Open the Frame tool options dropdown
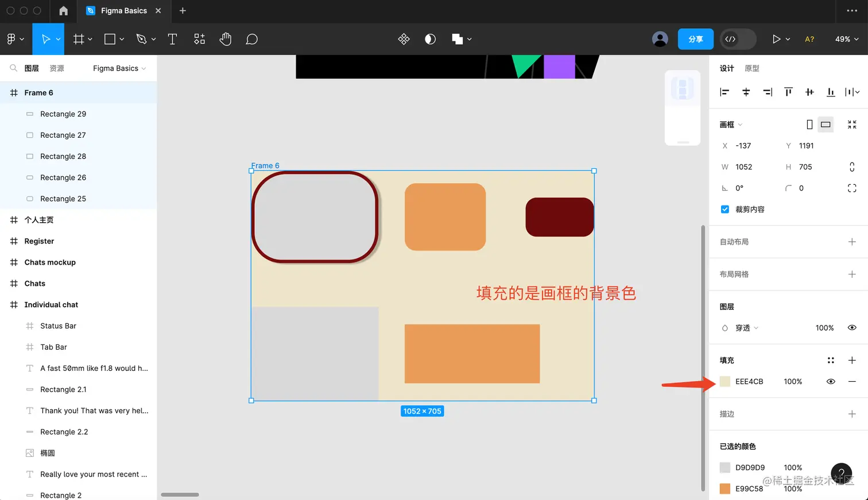The width and height of the screenshot is (868, 500). point(90,40)
